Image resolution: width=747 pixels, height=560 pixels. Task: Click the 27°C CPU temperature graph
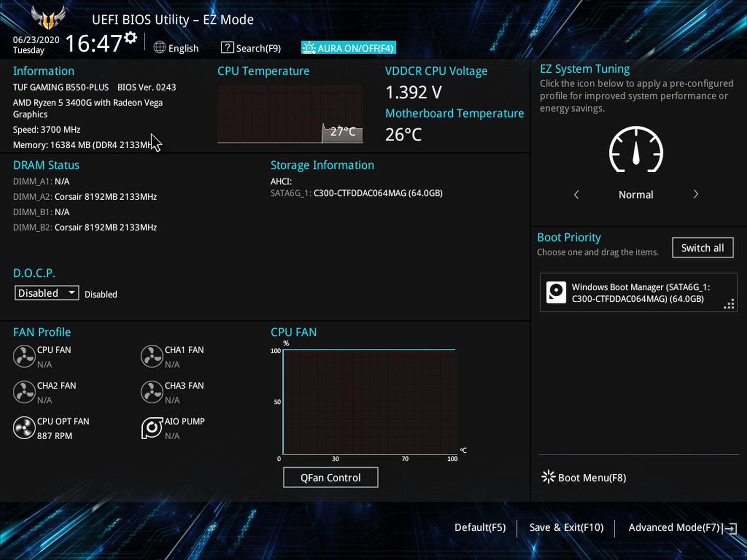pyautogui.click(x=290, y=114)
